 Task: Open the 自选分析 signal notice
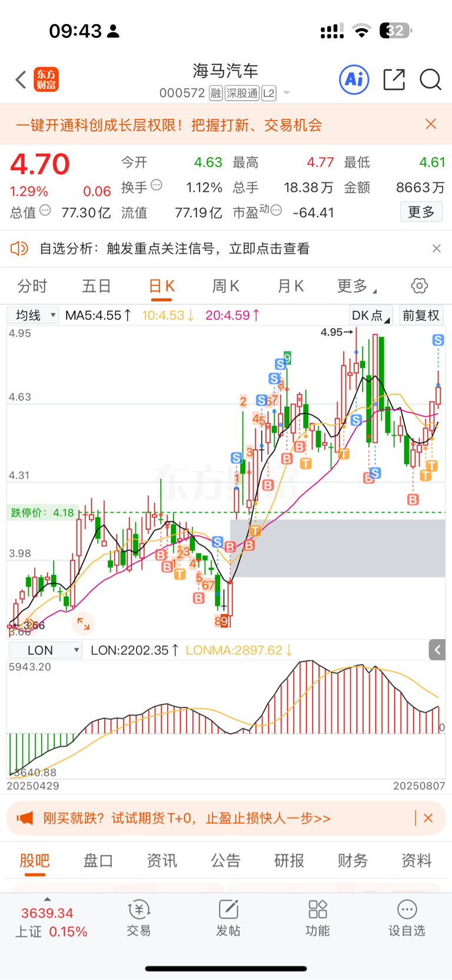(x=174, y=248)
